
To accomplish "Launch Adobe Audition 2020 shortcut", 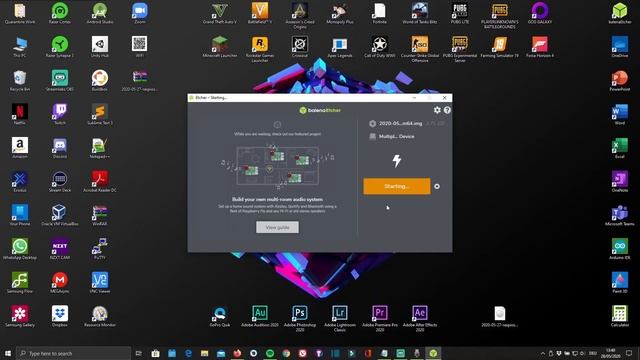I will pyautogui.click(x=260, y=316).
